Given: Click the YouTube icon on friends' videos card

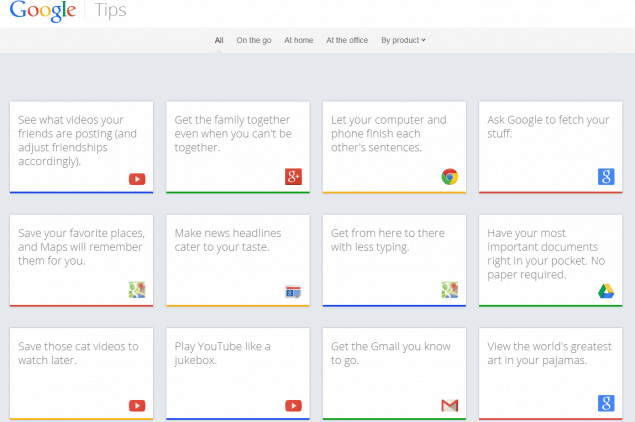Looking at the screenshot, I should click(x=137, y=178).
